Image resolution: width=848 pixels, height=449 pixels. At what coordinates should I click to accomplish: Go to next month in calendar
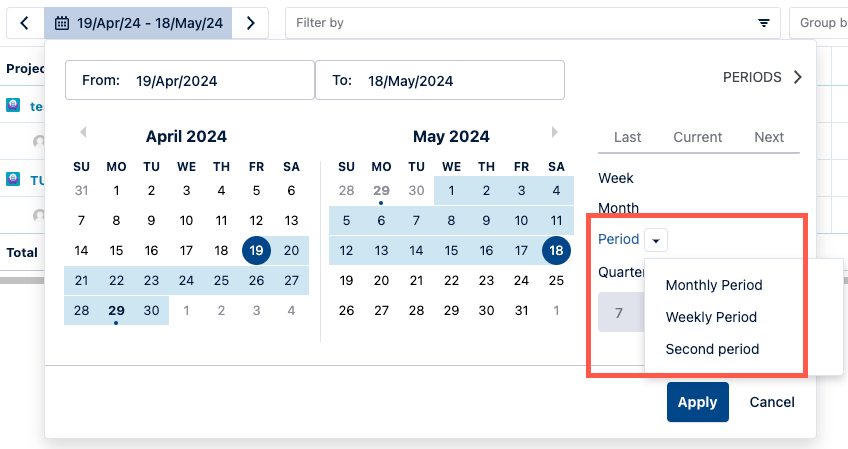(554, 132)
